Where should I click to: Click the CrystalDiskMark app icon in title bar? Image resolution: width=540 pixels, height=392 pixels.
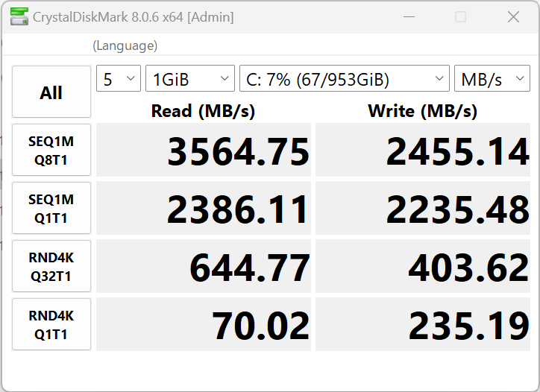click(x=19, y=17)
